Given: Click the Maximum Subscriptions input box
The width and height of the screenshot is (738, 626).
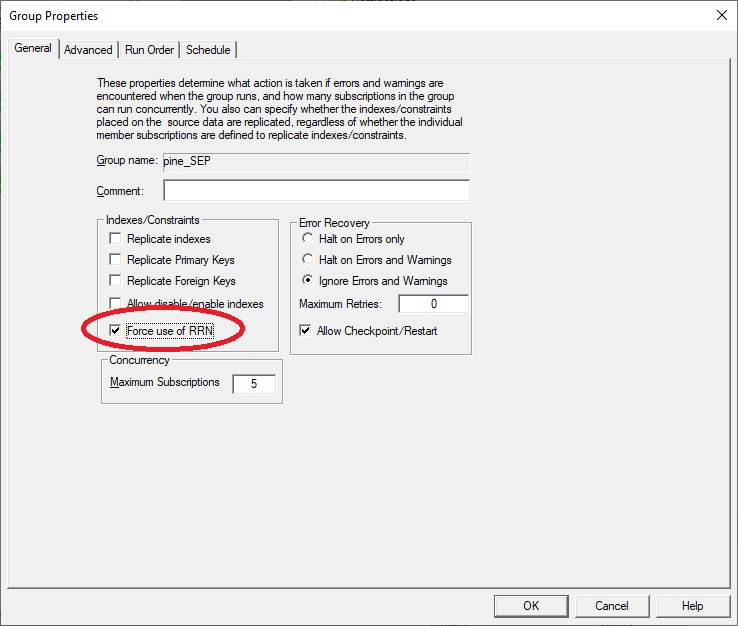Looking at the screenshot, I should [253, 383].
